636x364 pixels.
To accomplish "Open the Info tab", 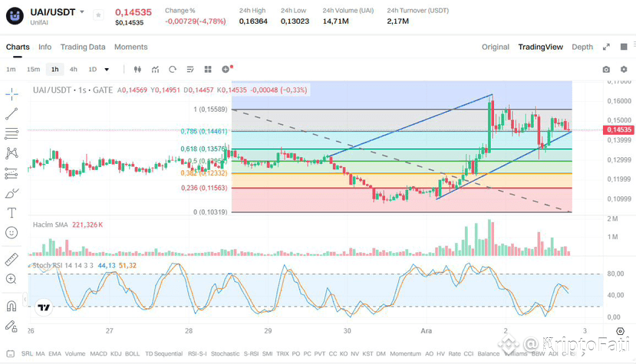I will (45, 47).
